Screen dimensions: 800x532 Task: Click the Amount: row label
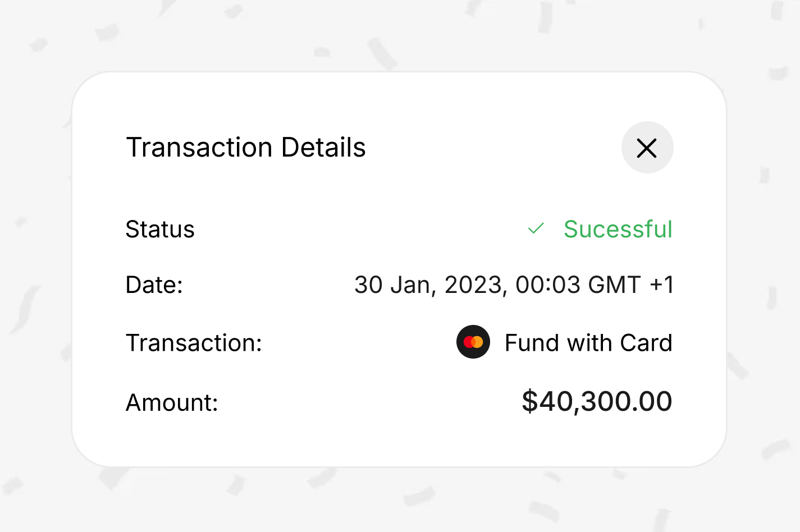[x=172, y=402]
